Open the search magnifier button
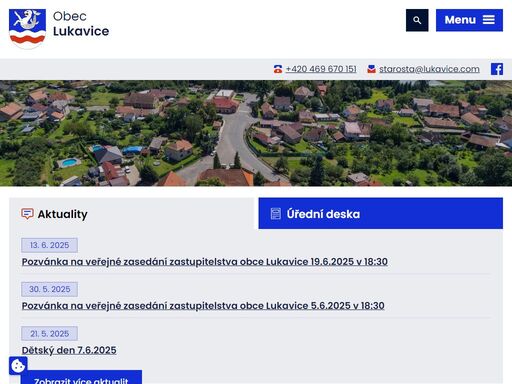This screenshot has width=512, height=384. point(417,20)
